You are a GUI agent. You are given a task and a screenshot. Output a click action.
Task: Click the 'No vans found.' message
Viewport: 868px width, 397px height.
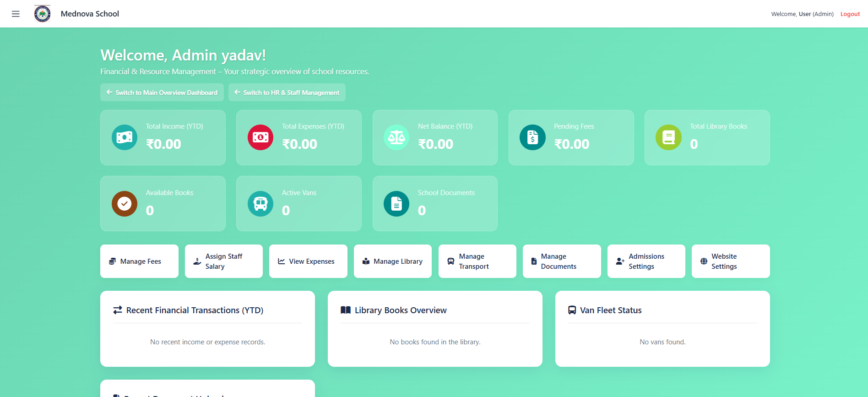click(662, 342)
